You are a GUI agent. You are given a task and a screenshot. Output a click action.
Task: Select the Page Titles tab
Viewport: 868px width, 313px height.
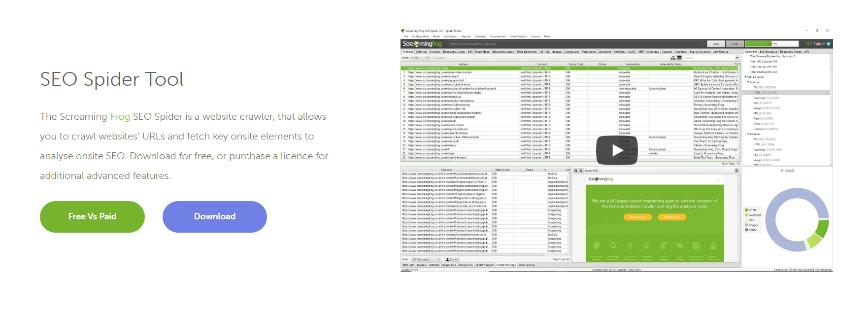482,51
